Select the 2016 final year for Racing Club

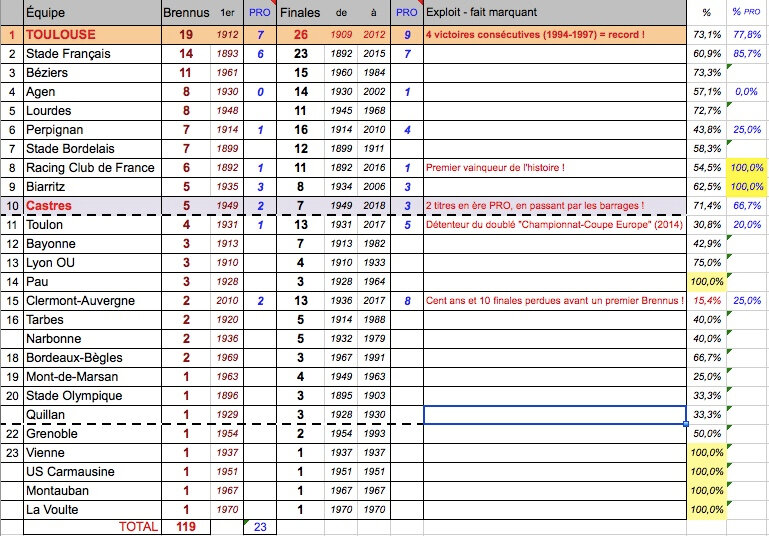[374, 168]
